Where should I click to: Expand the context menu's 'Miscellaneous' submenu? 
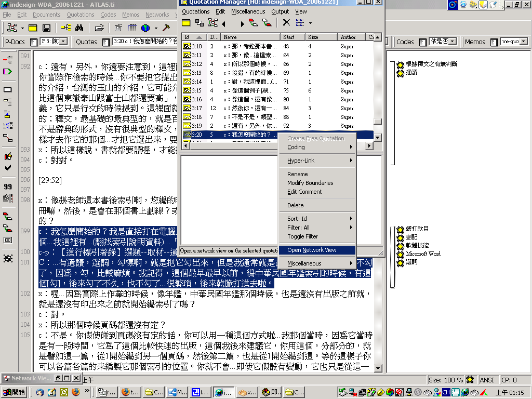click(x=317, y=263)
